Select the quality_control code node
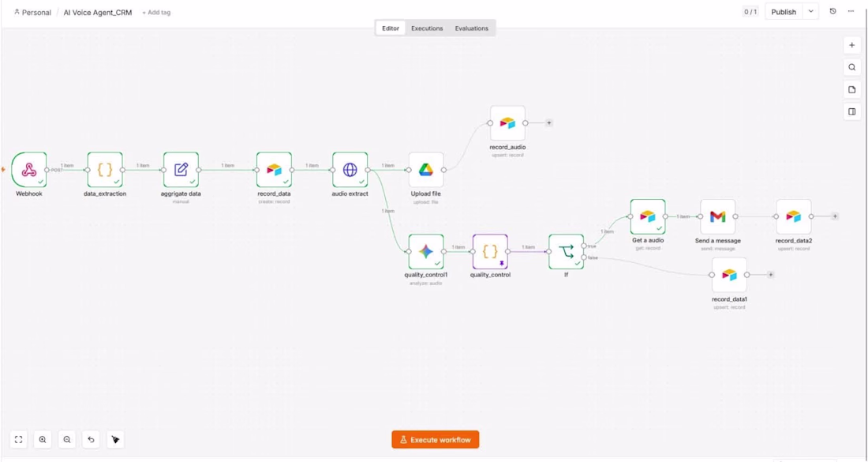 [x=490, y=251]
